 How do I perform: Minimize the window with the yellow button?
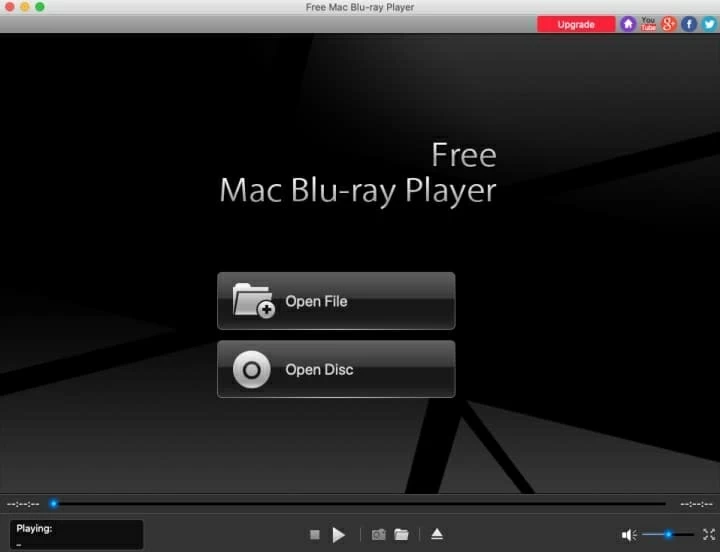[25, 7]
